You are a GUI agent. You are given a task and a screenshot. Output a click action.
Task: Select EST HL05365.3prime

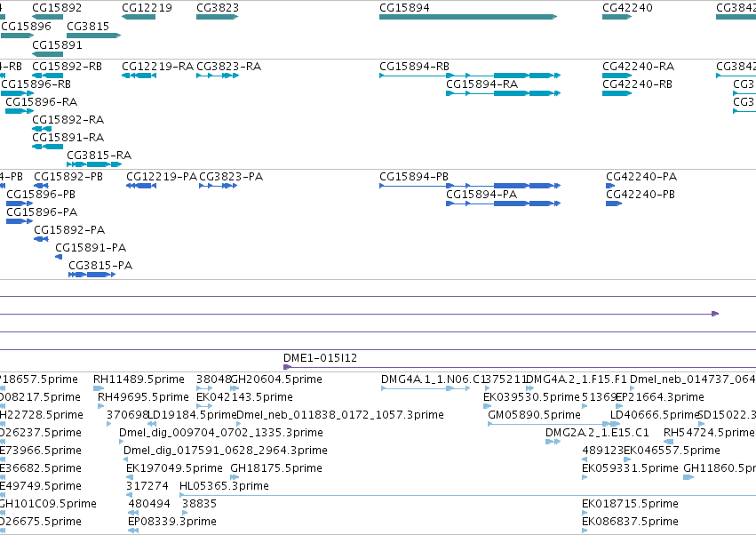pos(224,486)
